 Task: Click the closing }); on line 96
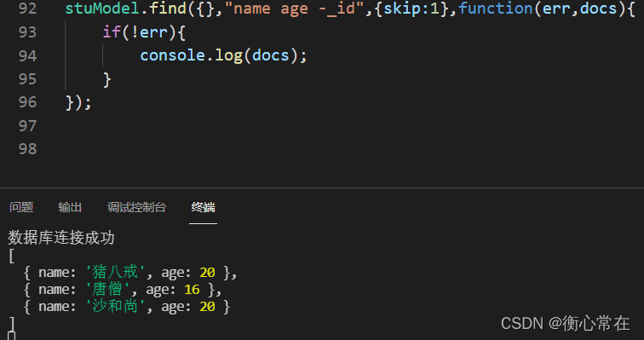78,102
